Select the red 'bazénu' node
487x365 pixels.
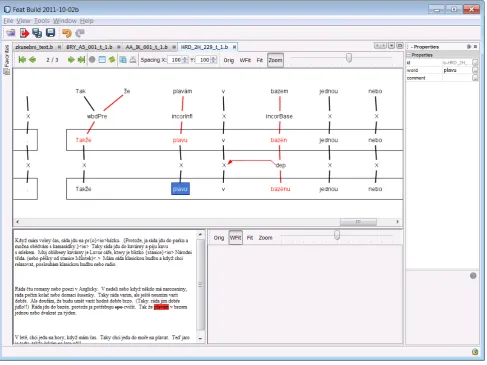(280, 189)
